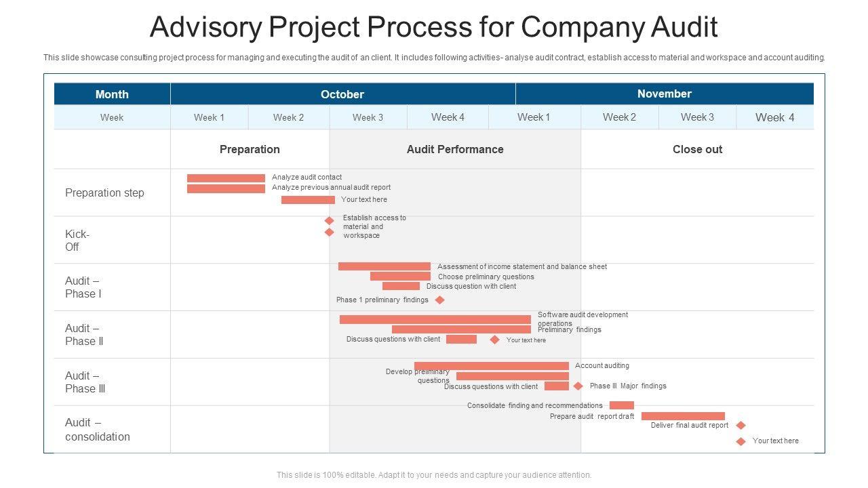Viewport: 868px width, 488px height.
Task: Select the Preparation step row label
Action: 104,192
